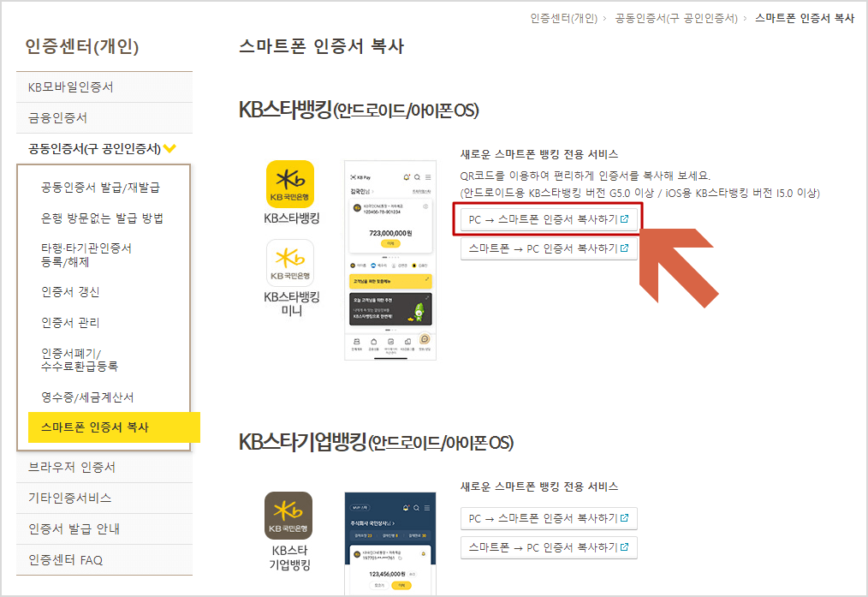Click the KB스타기업뱅킹(안드로이드/아이폰OS) section heading
This screenshot has height=597, width=868.
click(x=376, y=442)
